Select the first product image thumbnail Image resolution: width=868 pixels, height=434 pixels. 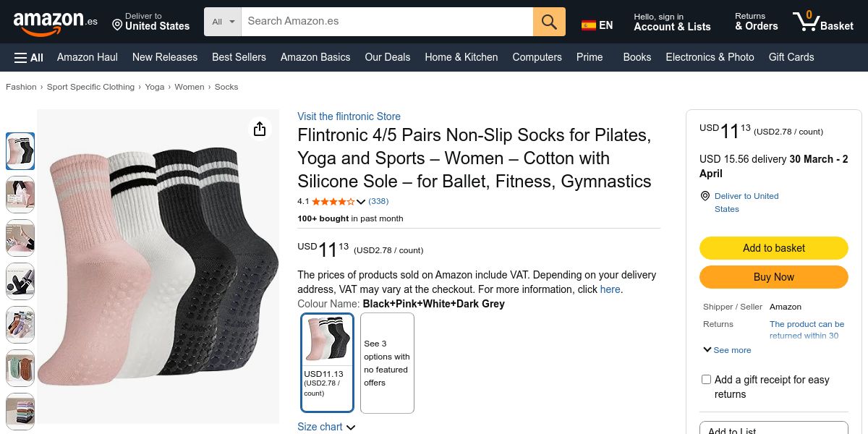pos(20,151)
